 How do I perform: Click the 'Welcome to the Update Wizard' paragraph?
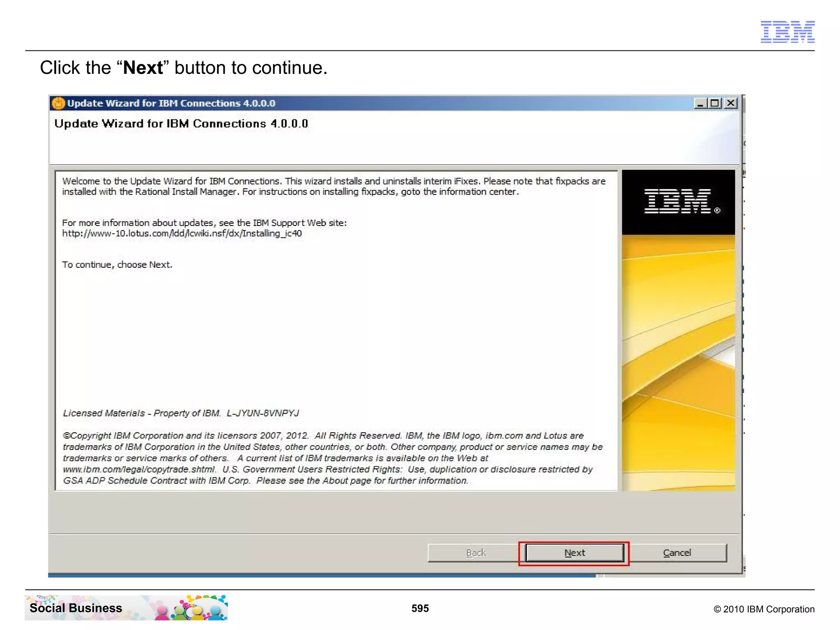[x=333, y=187]
